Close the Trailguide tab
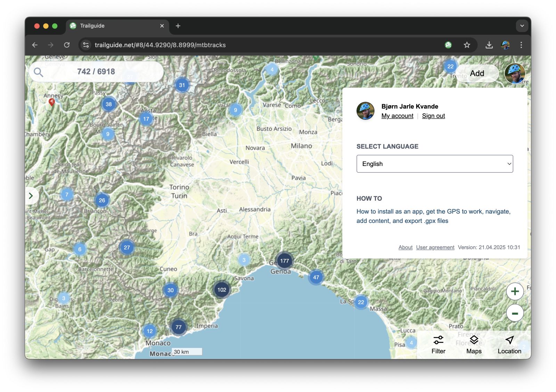Screen dimensions: 556x392 pos(162,26)
